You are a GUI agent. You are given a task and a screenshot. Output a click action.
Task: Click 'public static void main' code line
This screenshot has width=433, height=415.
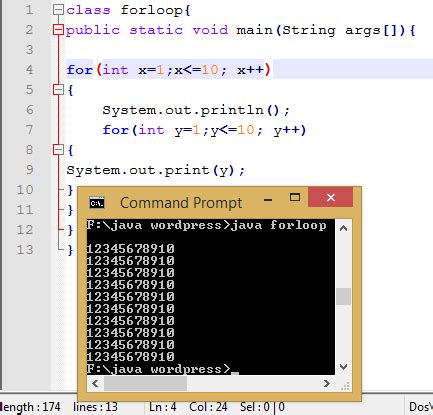(x=241, y=30)
